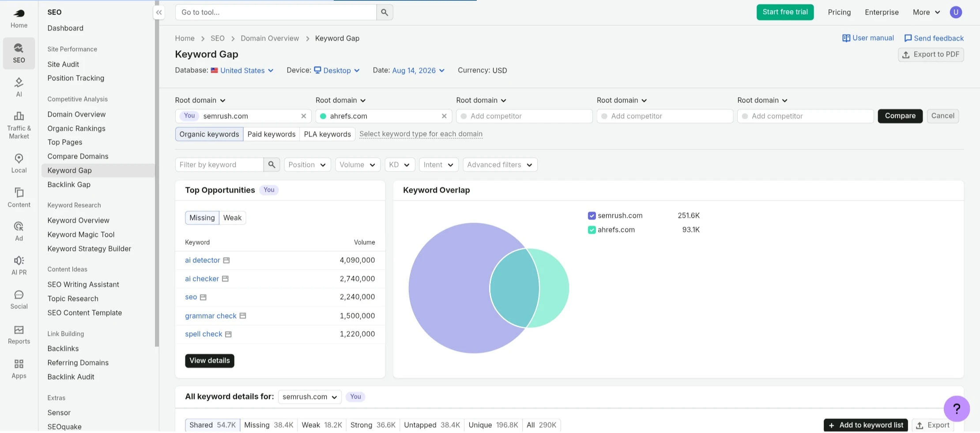Switch Top Opportunities to Weak

point(232,218)
